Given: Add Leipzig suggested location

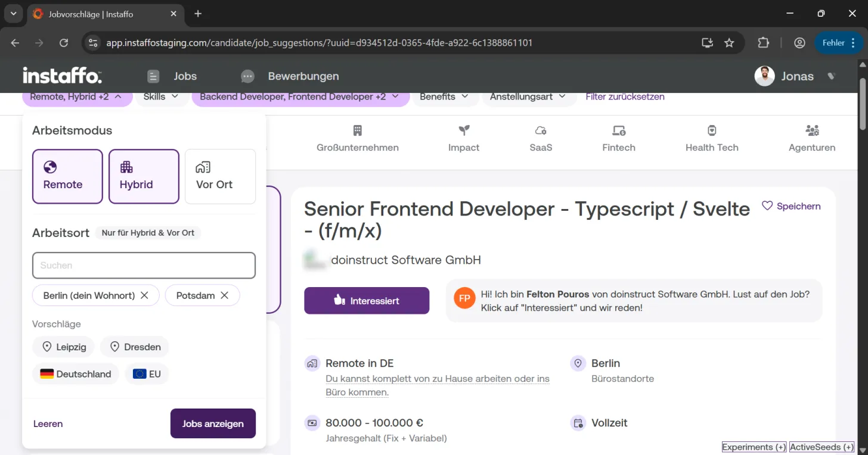Looking at the screenshot, I should pos(64,347).
